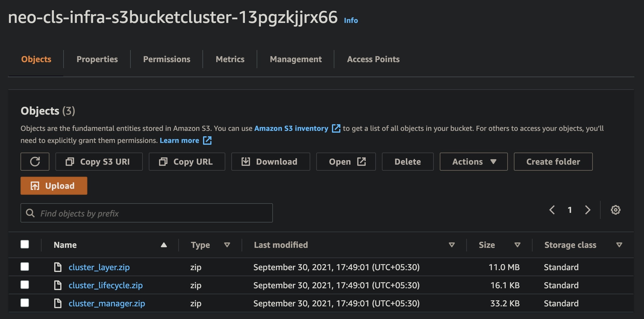Image resolution: width=644 pixels, height=319 pixels.
Task: Click external link icon after Learn more
Action: click(207, 141)
